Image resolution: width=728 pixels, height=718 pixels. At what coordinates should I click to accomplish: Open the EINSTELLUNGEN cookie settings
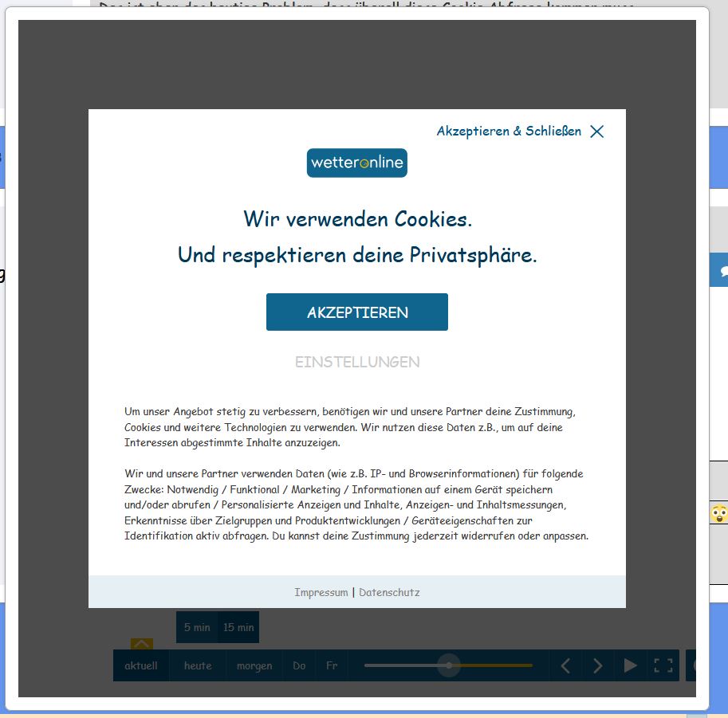(x=357, y=362)
